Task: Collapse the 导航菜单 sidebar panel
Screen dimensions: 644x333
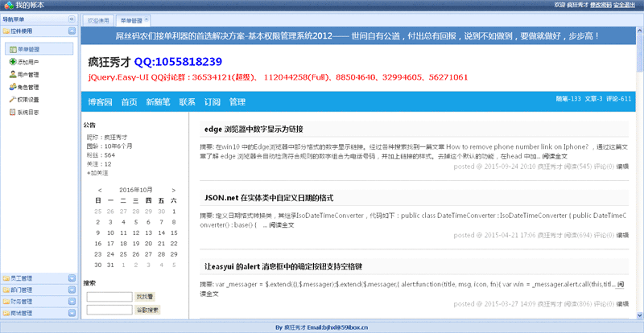Action: (x=72, y=18)
